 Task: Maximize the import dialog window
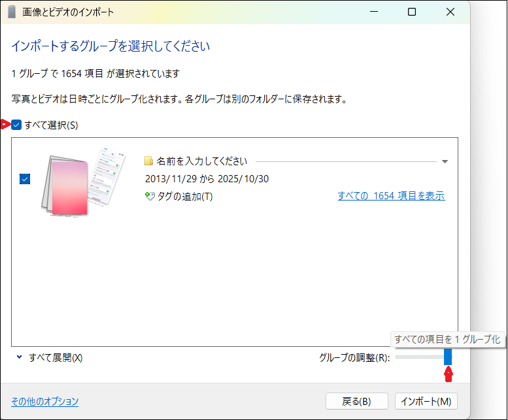click(412, 12)
